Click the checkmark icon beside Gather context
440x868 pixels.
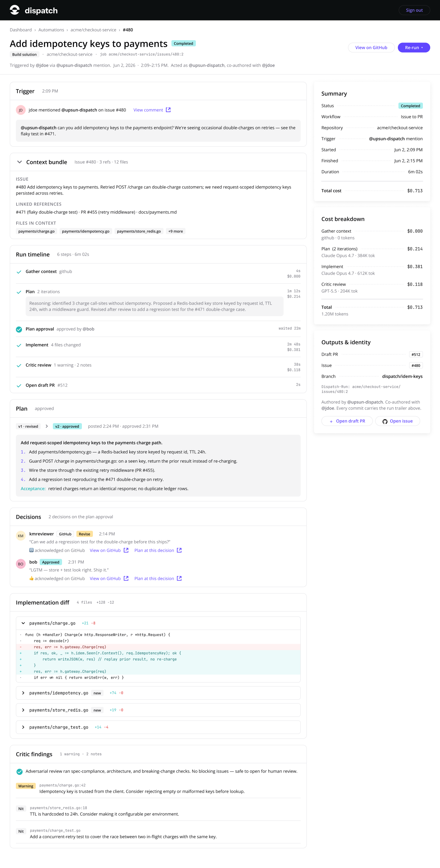click(x=19, y=272)
